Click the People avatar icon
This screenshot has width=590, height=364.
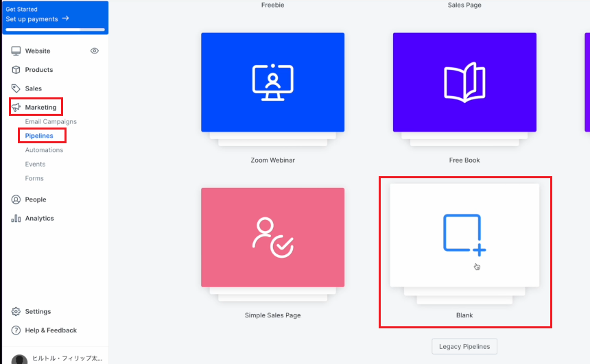click(16, 199)
